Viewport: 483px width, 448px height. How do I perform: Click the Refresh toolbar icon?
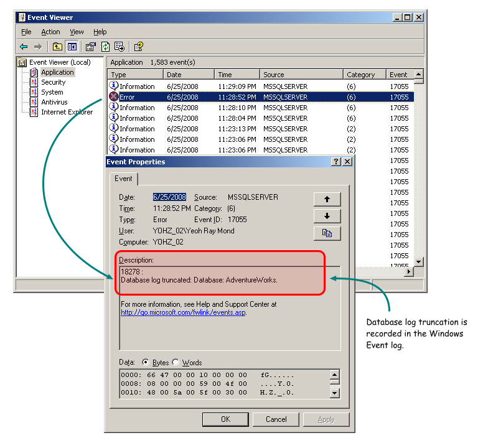105,47
